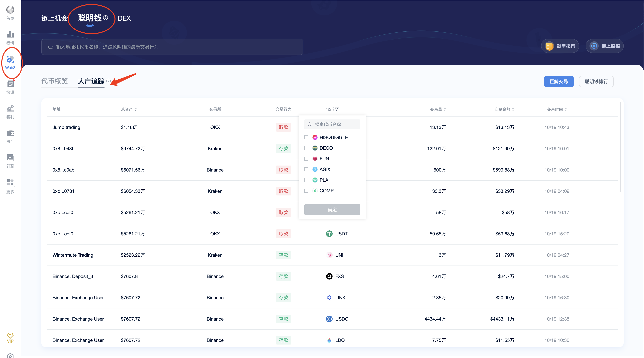Check the AGIX token checkbox
Screen dimensions: 644x358
tap(306, 169)
